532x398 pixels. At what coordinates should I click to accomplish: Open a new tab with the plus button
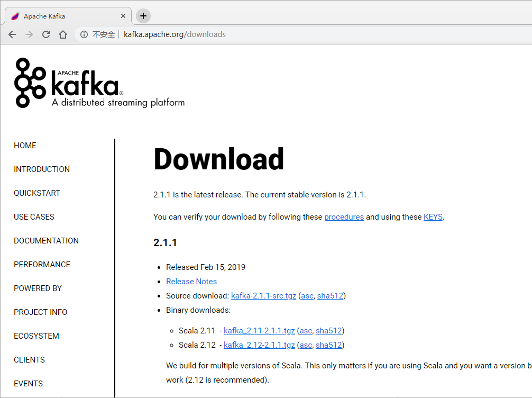(143, 16)
